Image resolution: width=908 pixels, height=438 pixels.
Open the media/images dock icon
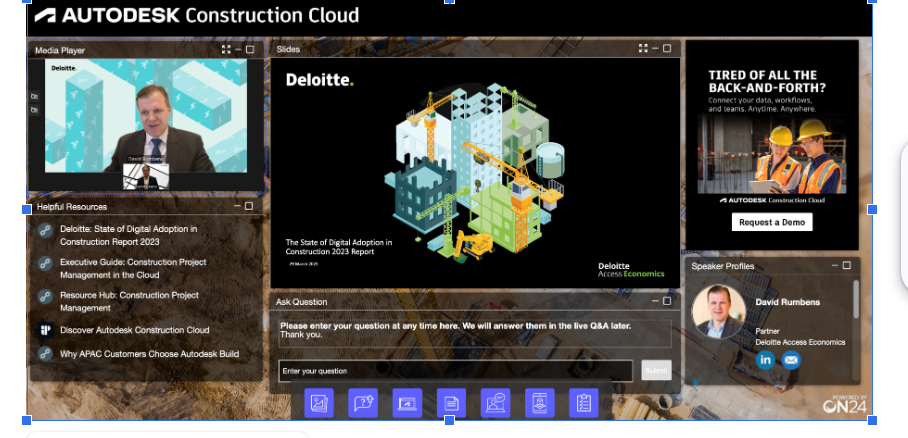coord(319,403)
